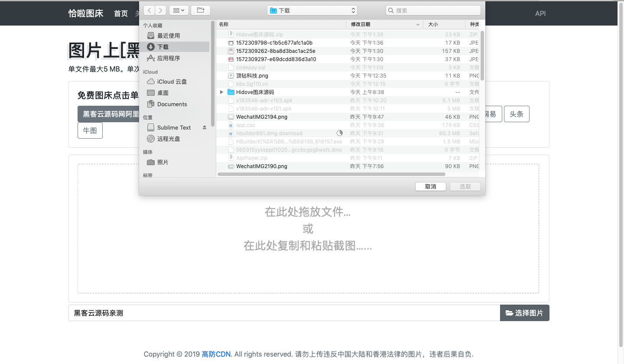The height and width of the screenshot is (364, 624).
Task: Select the WechatIMG2194.png file
Action: click(x=261, y=117)
